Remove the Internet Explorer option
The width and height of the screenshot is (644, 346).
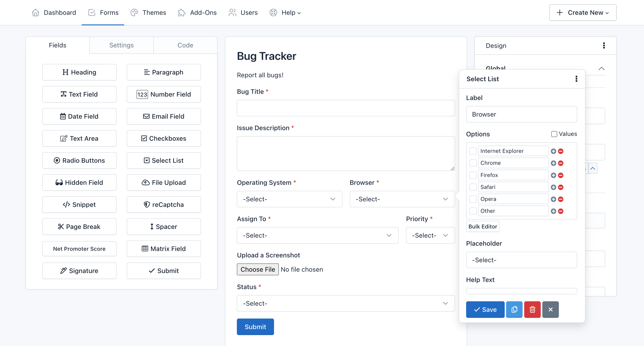(x=560, y=151)
